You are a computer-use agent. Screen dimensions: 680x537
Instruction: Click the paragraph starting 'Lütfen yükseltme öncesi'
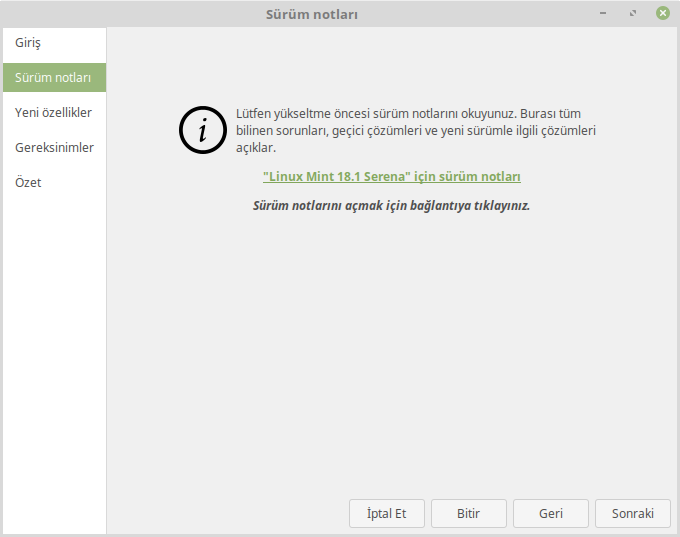416,131
